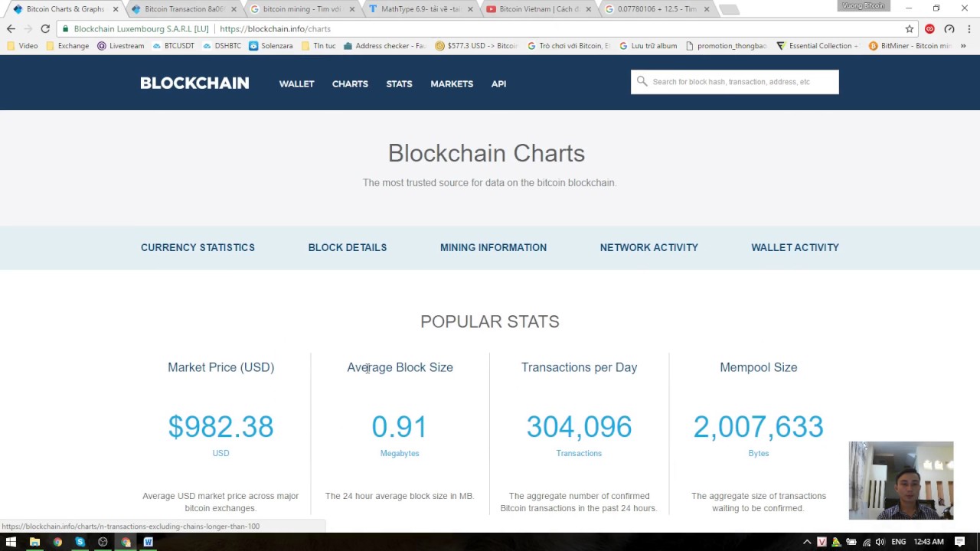Click the webcam video thumbnail
This screenshot has width=980, height=551.
pos(901,481)
